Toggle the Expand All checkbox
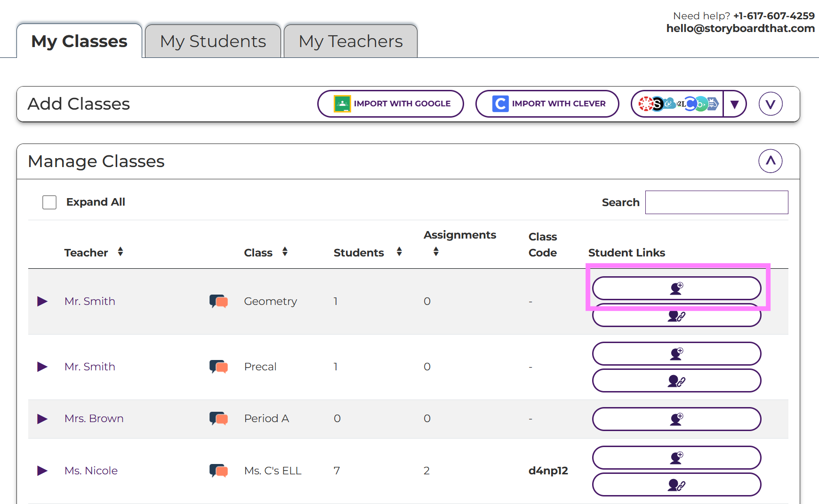This screenshot has height=504, width=819. (49, 202)
